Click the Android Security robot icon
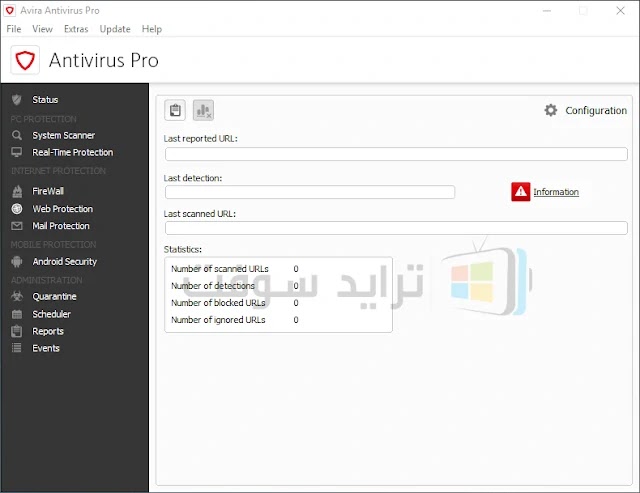Viewport: 640px width, 493px height. pos(17,262)
